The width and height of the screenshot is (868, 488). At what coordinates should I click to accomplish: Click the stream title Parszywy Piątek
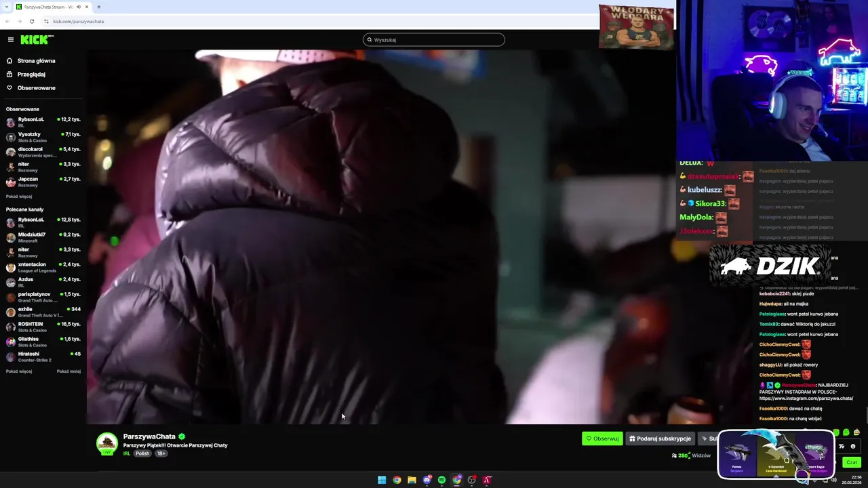(x=176, y=445)
